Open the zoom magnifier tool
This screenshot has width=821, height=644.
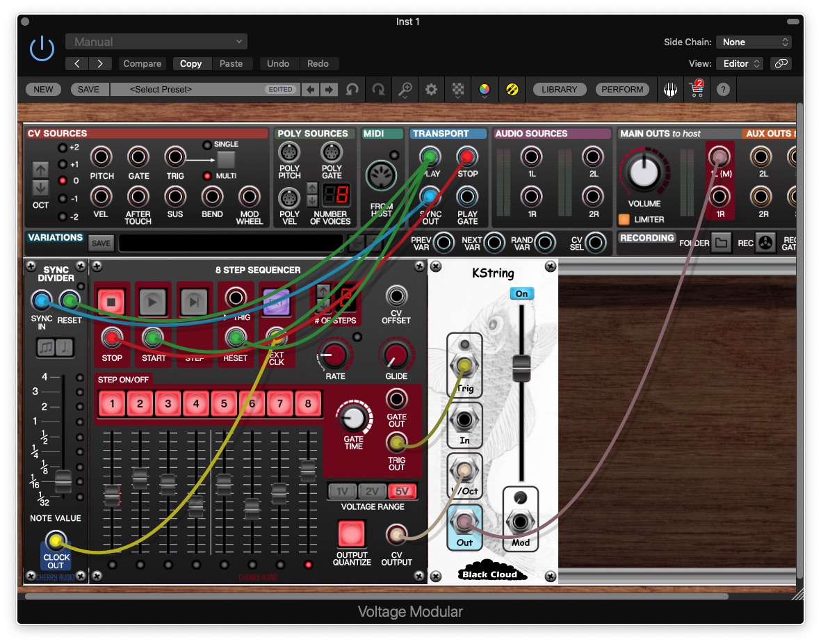405,90
